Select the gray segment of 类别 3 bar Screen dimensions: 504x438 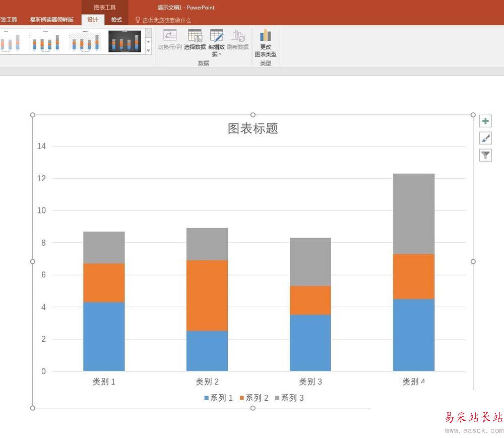point(310,262)
